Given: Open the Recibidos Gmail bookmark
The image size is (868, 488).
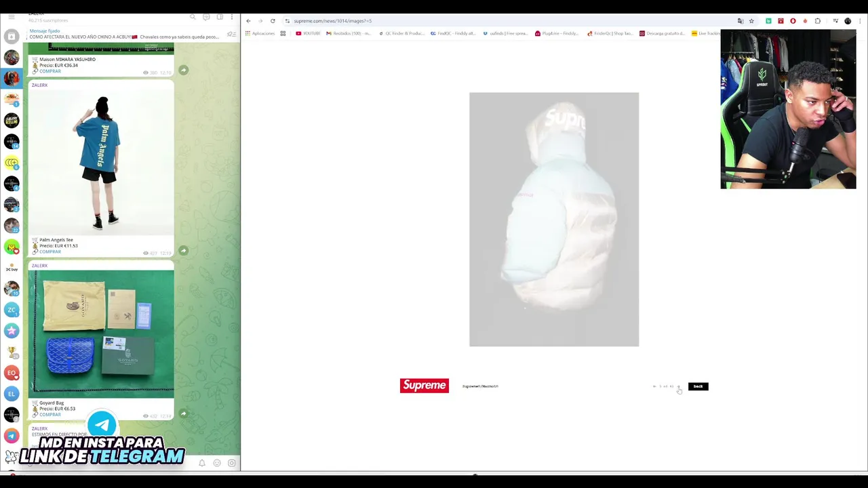Looking at the screenshot, I should click(x=349, y=33).
